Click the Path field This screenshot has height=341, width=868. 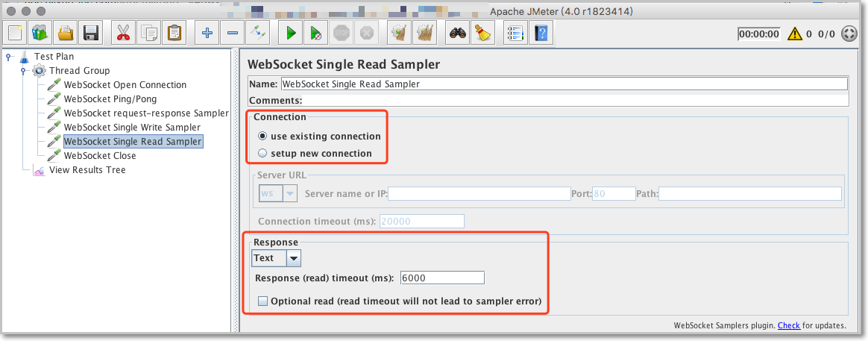point(750,194)
